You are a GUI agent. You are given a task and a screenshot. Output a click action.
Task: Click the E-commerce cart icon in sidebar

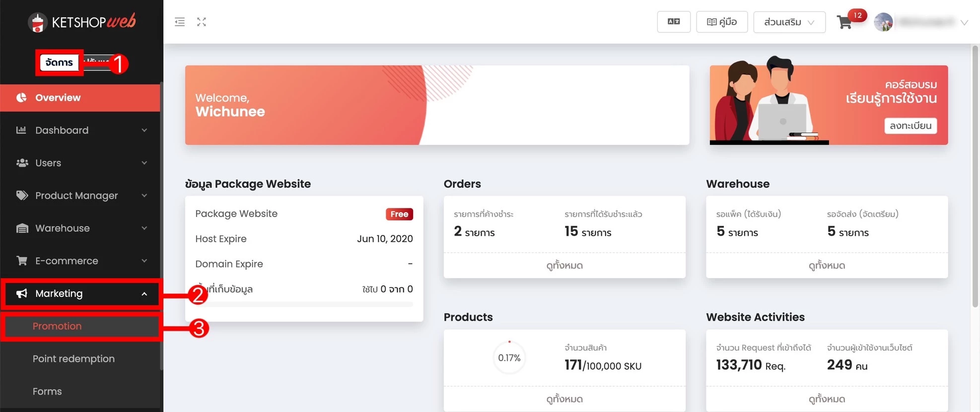coord(22,261)
